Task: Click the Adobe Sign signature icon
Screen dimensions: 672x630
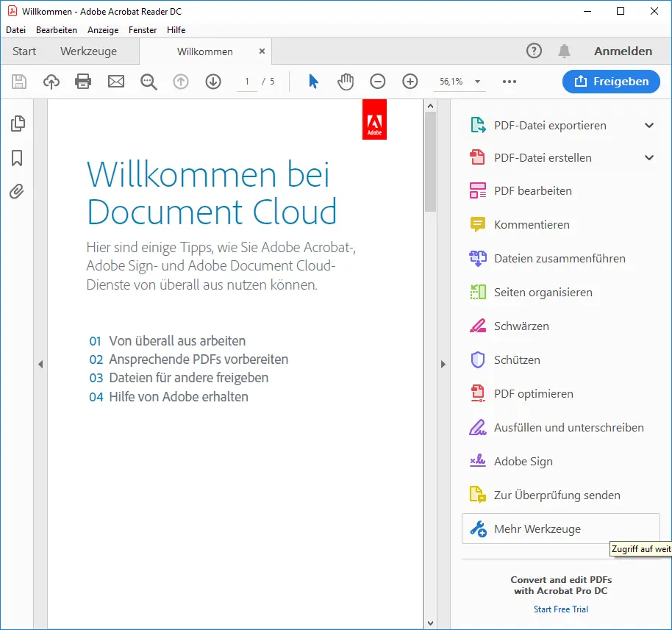Action: tap(478, 461)
